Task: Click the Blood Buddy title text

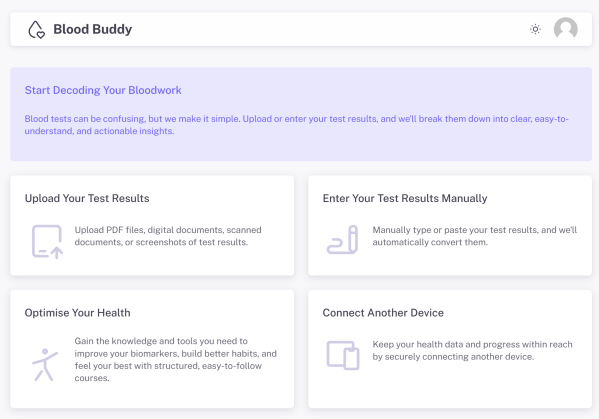Action: [92, 29]
